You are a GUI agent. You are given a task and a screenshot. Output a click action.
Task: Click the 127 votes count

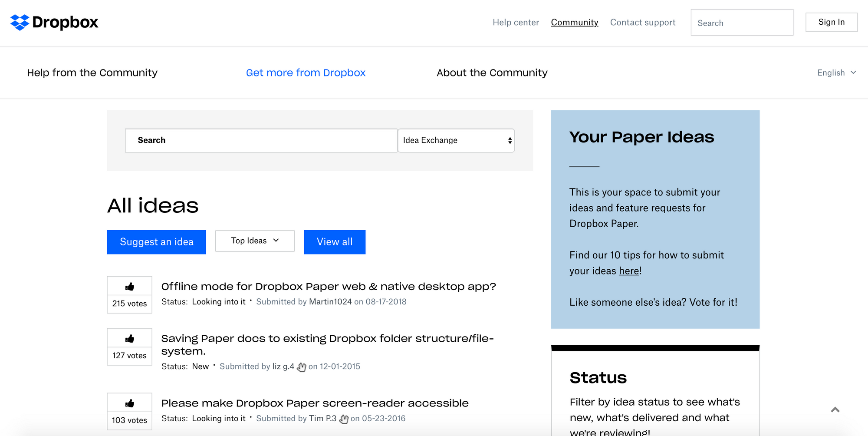(x=129, y=356)
